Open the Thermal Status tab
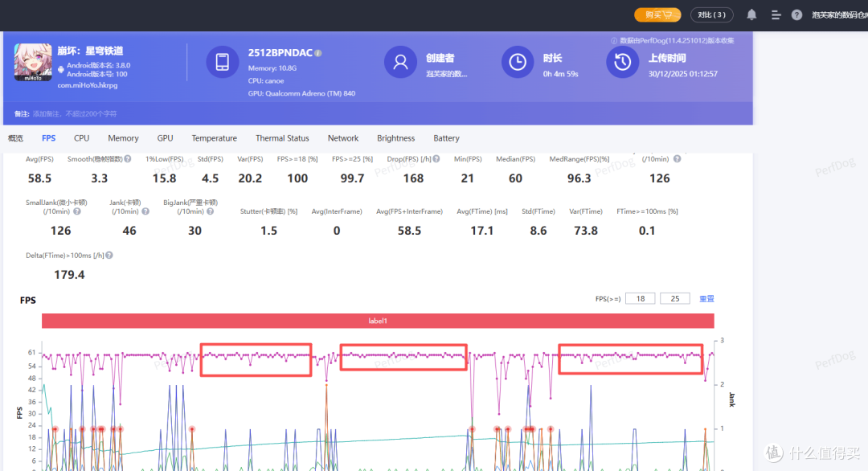Viewport: 868px width, 471px height. click(x=282, y=138)
